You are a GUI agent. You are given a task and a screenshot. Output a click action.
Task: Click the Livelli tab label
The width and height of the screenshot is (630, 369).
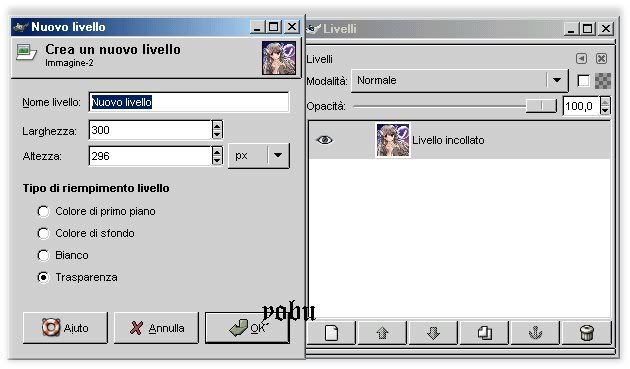[x=319, y=59]
